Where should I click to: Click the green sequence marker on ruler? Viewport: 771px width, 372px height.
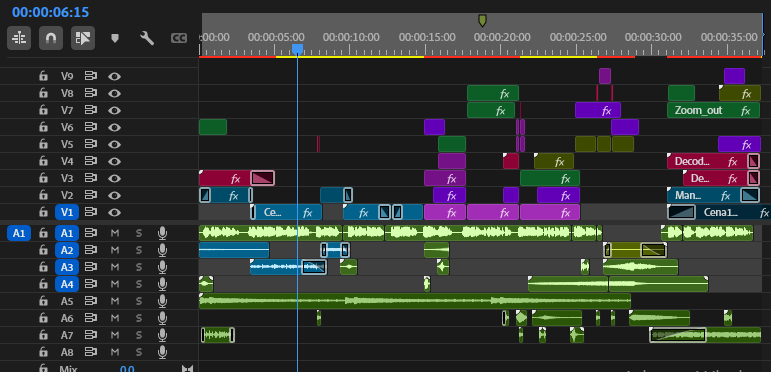482,20
